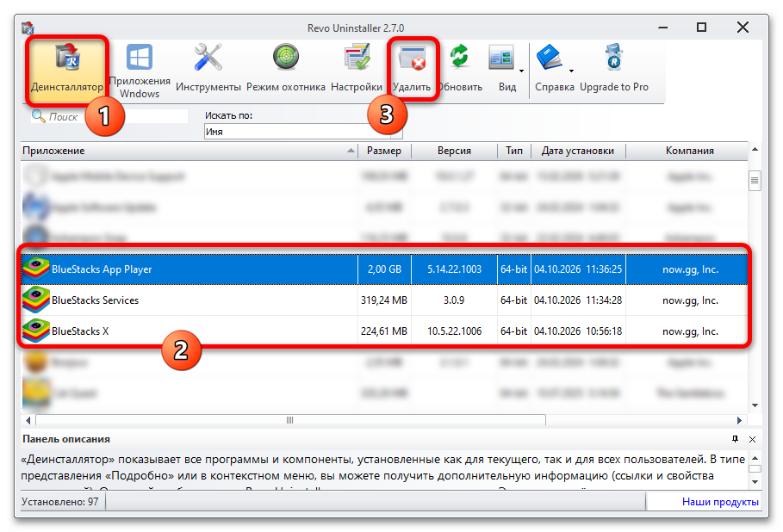783x532 pixels.
Task: Click the BlueStacks X icon
Action: point(36,331)
